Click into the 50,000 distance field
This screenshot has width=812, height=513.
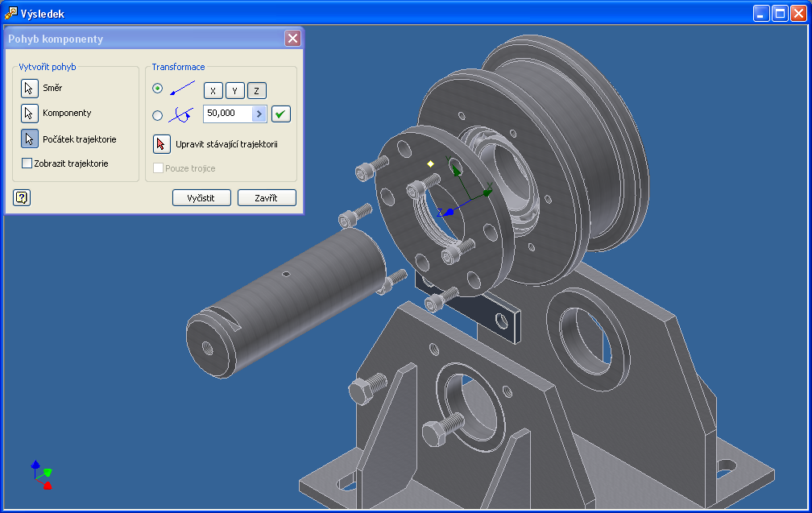(x=227, y=114)
